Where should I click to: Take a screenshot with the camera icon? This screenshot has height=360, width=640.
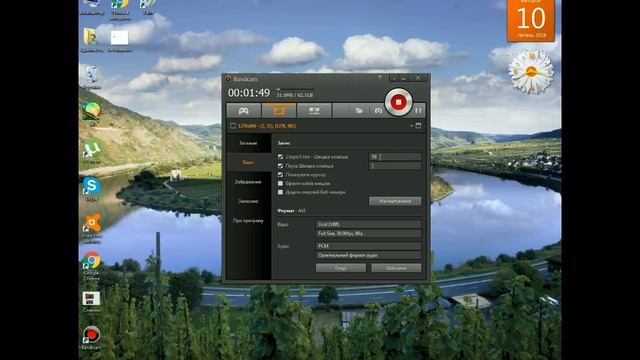(378, 111)
